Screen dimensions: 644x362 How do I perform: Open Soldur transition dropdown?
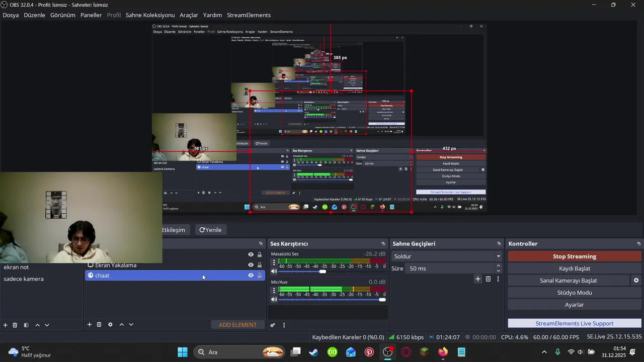click(446, 256)
